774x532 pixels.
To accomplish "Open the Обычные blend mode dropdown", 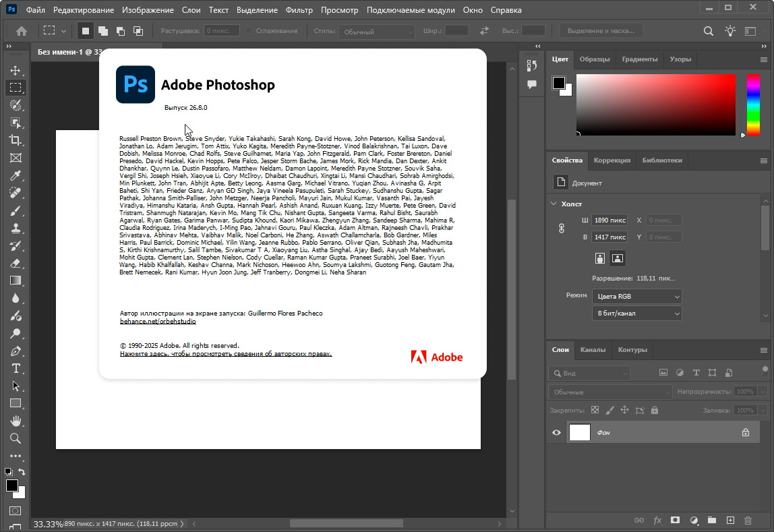I will (x=610, y=392).
